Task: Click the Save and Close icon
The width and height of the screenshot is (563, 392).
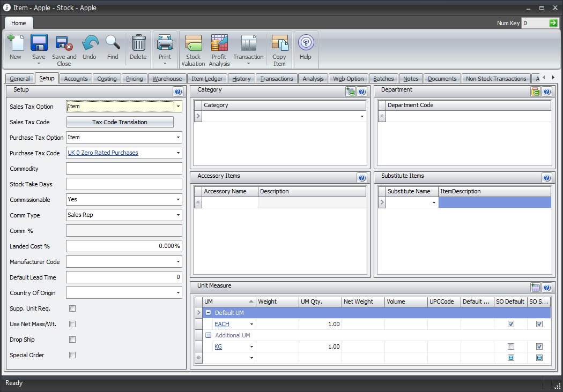Action: [x=64, y=44]
